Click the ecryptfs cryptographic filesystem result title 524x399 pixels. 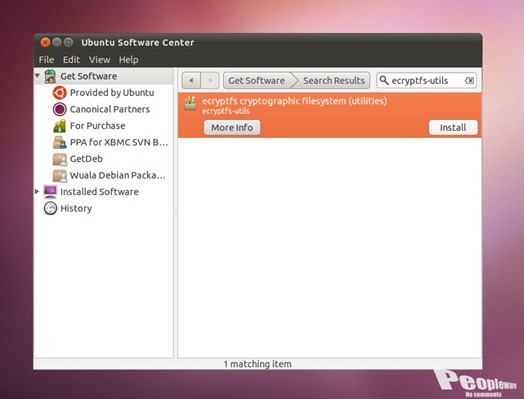click(x=294, y=101)
